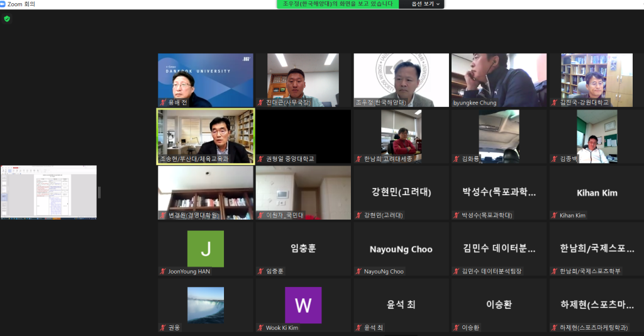Click muted mic icon beside NayouNg Choo's name

[x=359, y=271]
